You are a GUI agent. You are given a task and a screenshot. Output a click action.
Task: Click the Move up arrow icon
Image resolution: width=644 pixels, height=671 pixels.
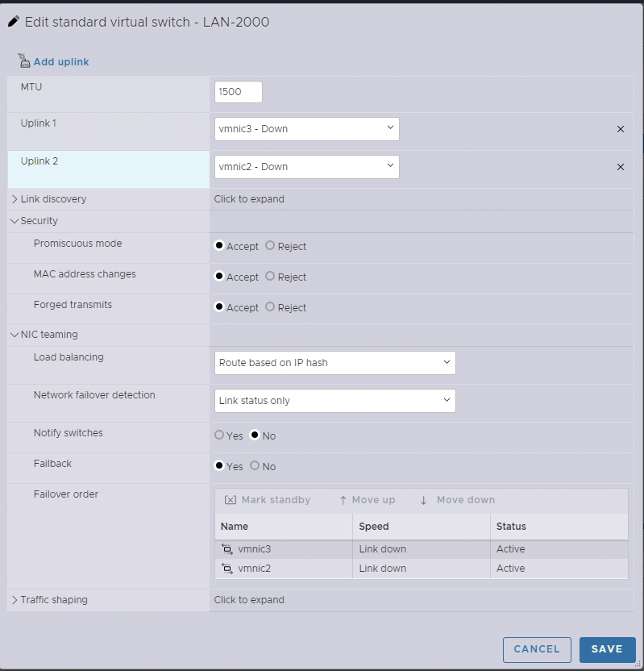343,500
